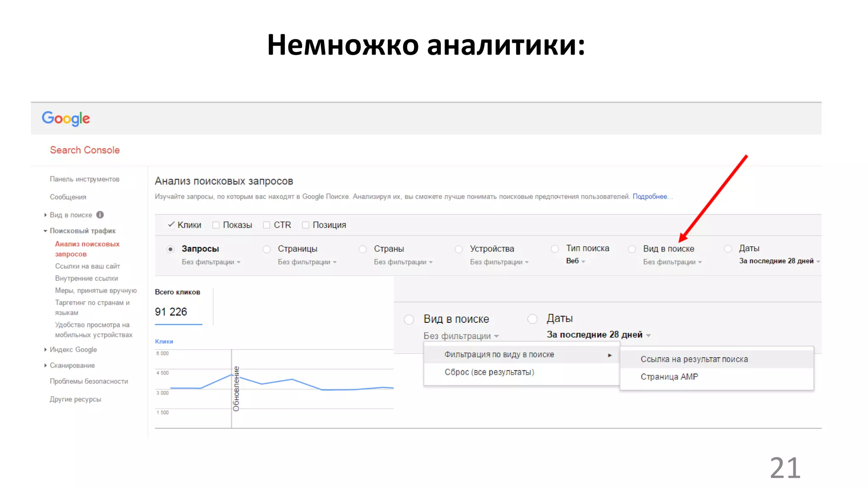
Task: Click the Google logo
Action: pos(66,119)
